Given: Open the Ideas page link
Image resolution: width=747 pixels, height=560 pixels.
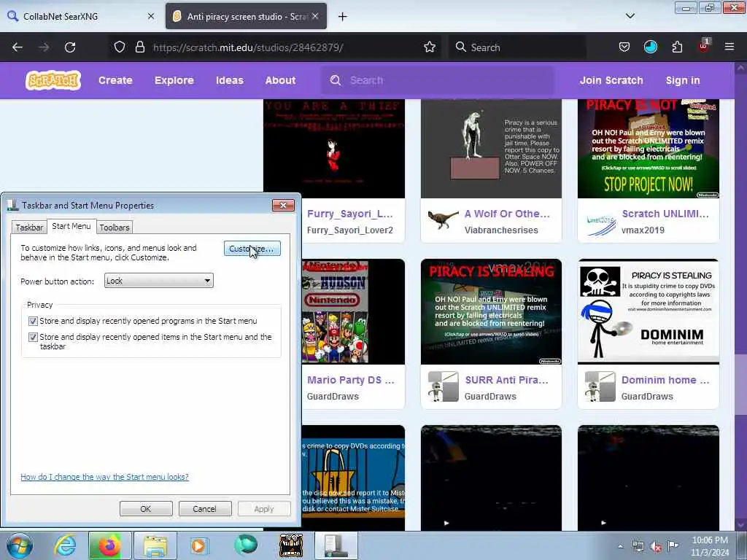Looking at the screenshot, I should coord(230,80).
